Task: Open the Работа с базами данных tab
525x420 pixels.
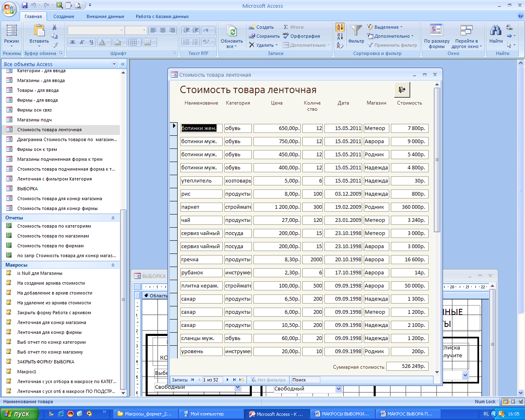Action: pos(162,16)
